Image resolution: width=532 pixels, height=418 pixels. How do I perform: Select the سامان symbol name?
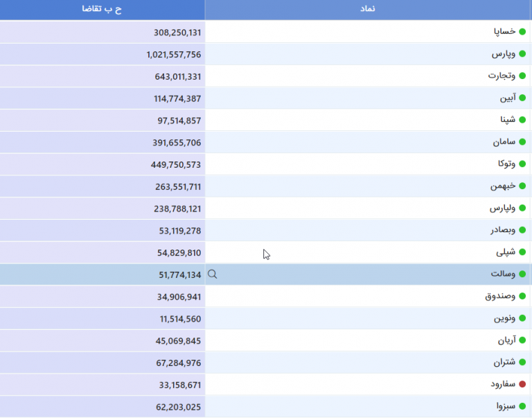tap(504, 142)
